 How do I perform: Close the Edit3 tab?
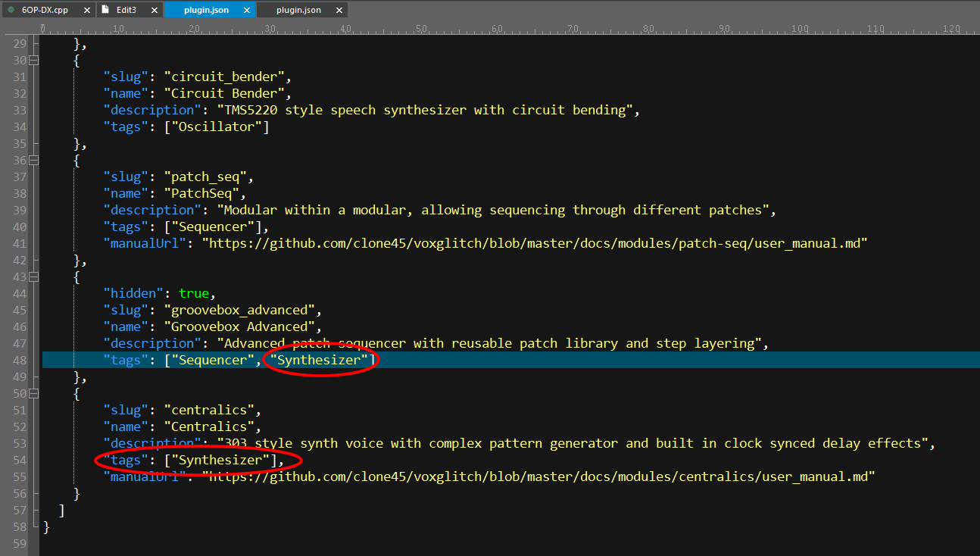(154, 11)
